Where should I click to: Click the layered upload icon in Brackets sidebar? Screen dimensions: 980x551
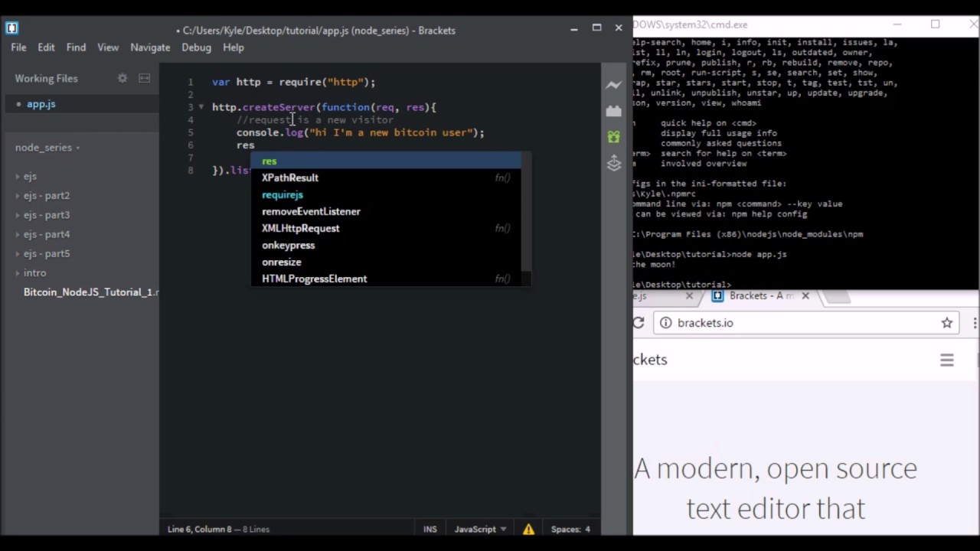click(x=614, y=163)
